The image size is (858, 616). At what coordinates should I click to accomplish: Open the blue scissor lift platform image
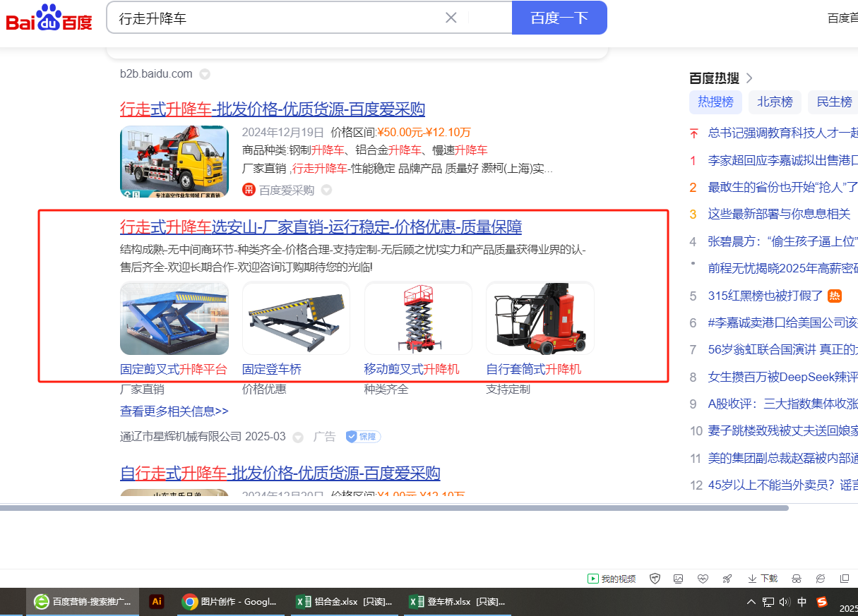(174, 318)
